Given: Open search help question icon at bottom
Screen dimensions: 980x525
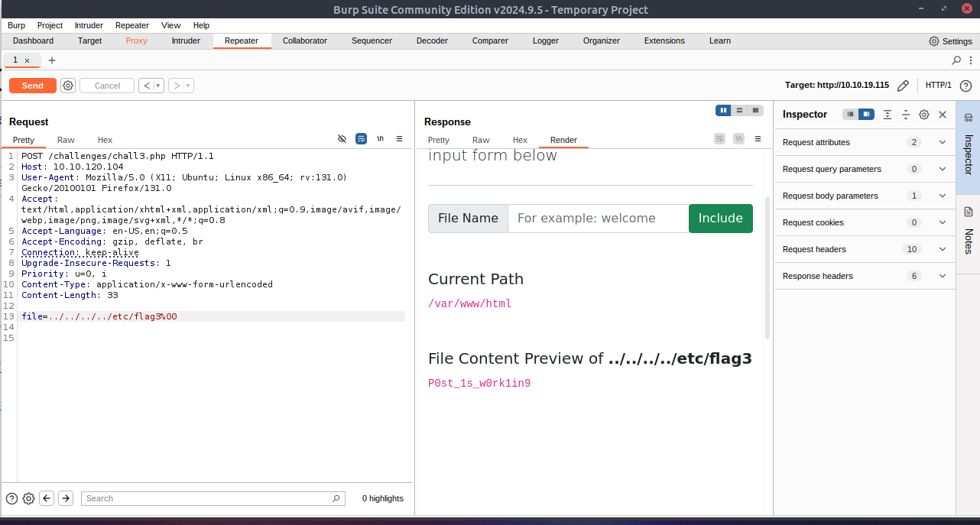Looking at the screenshot, I should pos(11,498).
